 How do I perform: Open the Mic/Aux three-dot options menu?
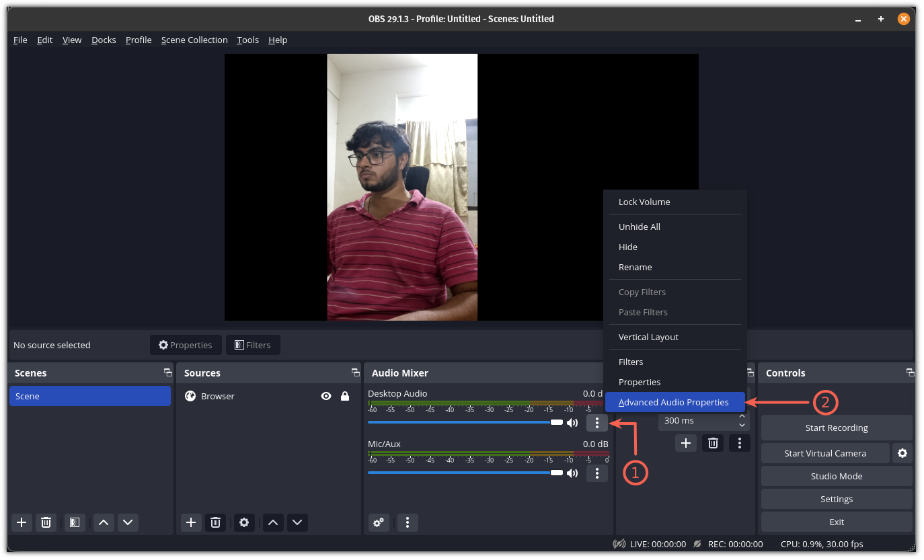tap(596, 473)
